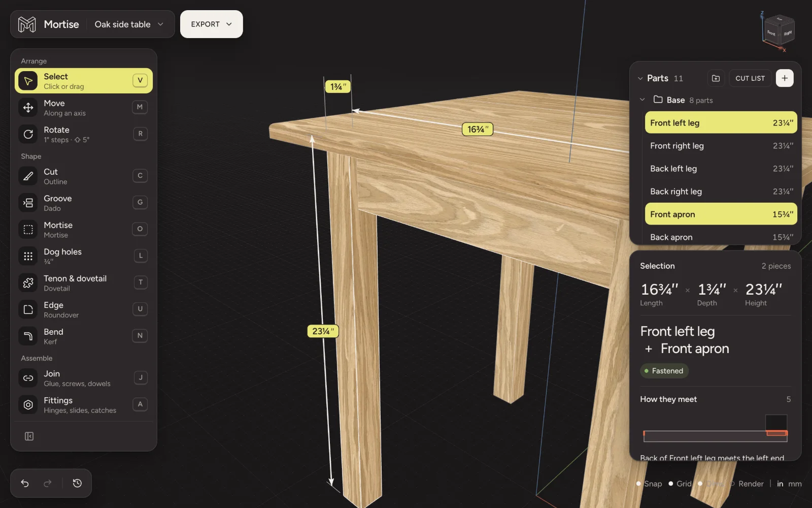Screen dimensions: 812x508
Task: Select Front right leg in parts list
Action: [x=721, y=146]
